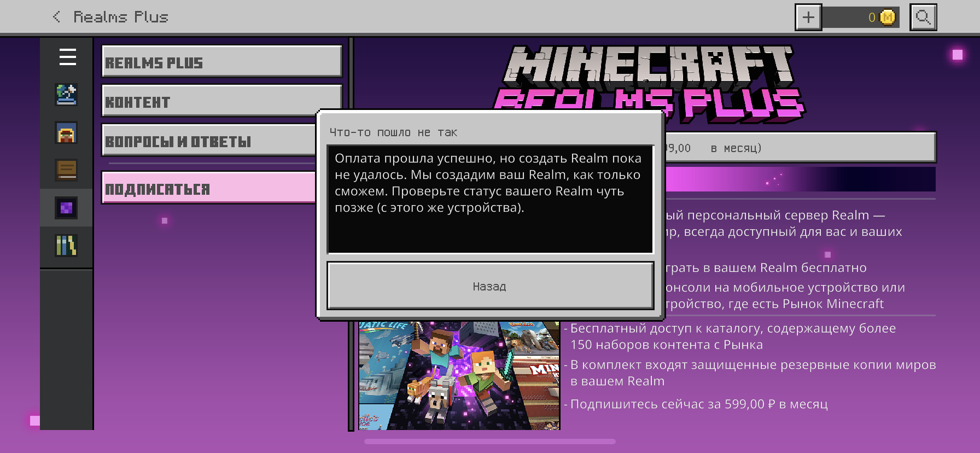This screenshot has height=453, width=980.
Task: Click the price per month button
Action: (x=800, y=148)
